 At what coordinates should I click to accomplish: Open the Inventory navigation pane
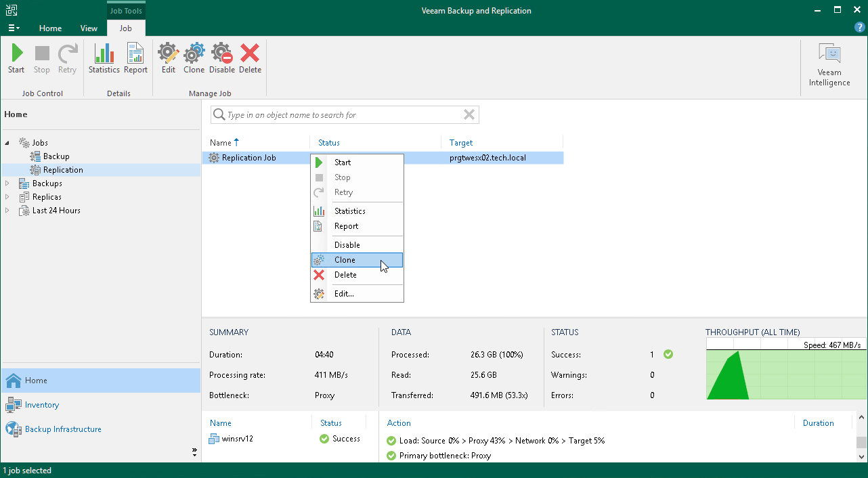coord(101,405)
